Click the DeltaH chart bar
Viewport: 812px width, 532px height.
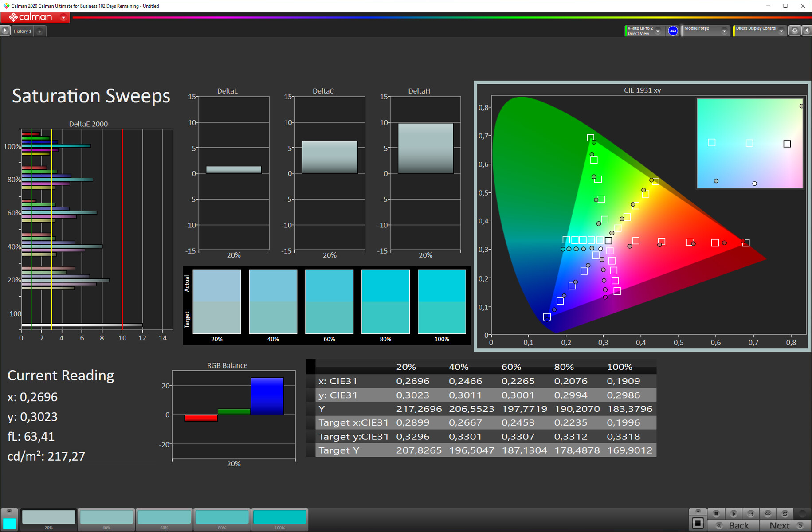426,148
